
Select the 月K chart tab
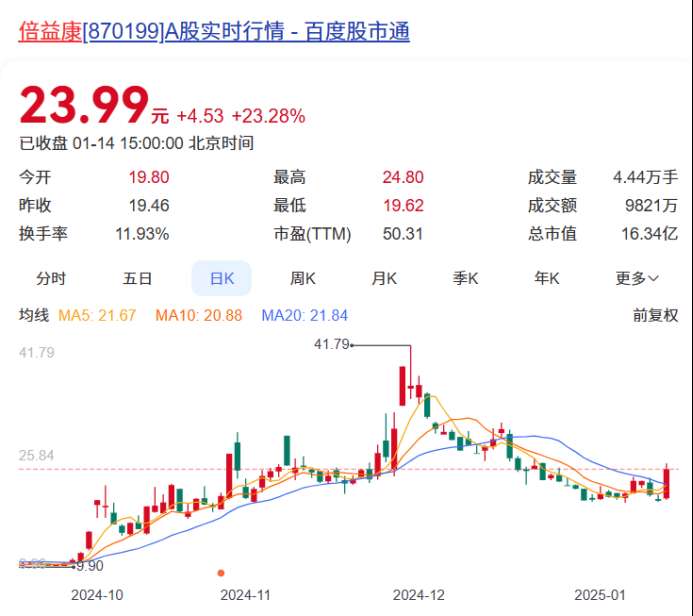pyautogui.click(x=384, y=278)
